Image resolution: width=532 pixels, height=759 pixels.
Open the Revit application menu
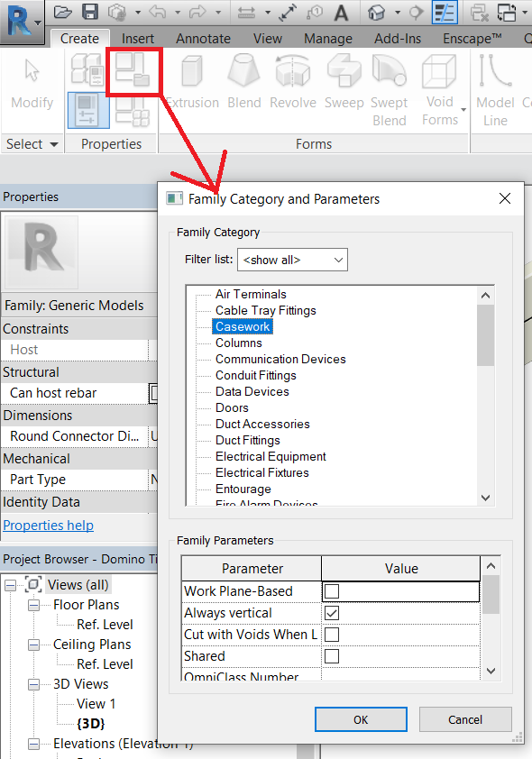coord(22,21)
